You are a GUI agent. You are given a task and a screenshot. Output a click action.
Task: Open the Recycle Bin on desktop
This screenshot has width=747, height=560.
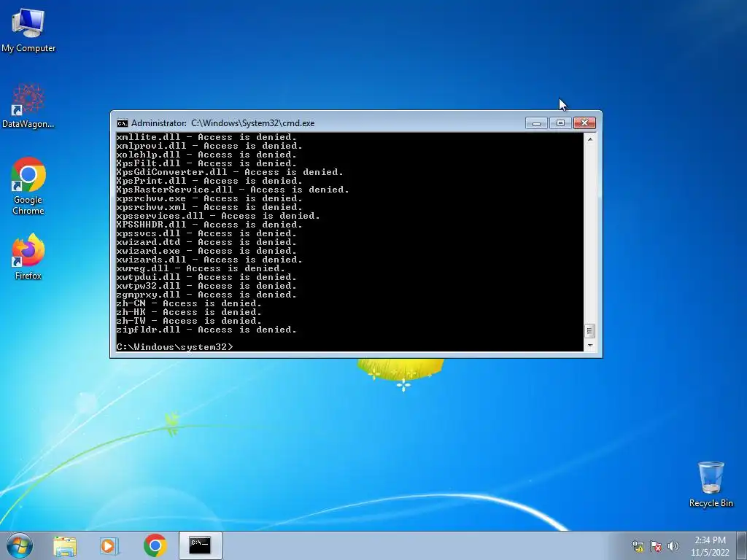coord(711,484)
